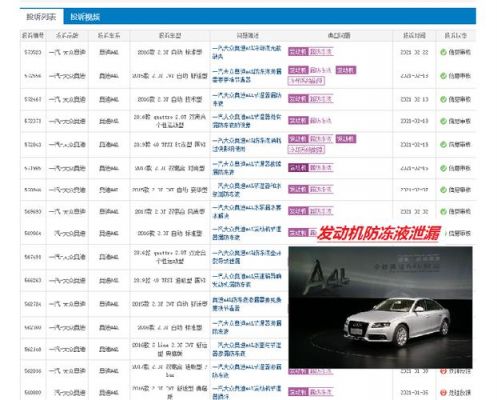This screenshot has height=400, width=497.
Task: Click outlined purple tag in row 572343
Action: click(306, 150)
